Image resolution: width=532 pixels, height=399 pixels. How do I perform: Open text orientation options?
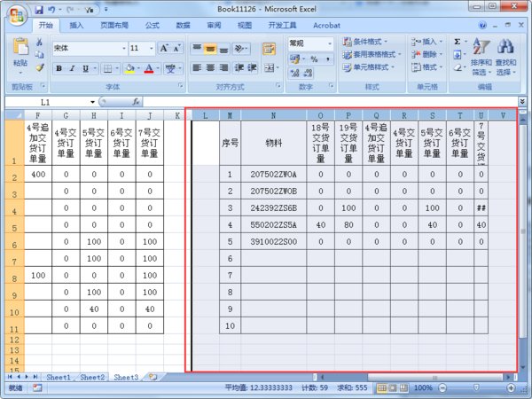(x=239, y=49)
